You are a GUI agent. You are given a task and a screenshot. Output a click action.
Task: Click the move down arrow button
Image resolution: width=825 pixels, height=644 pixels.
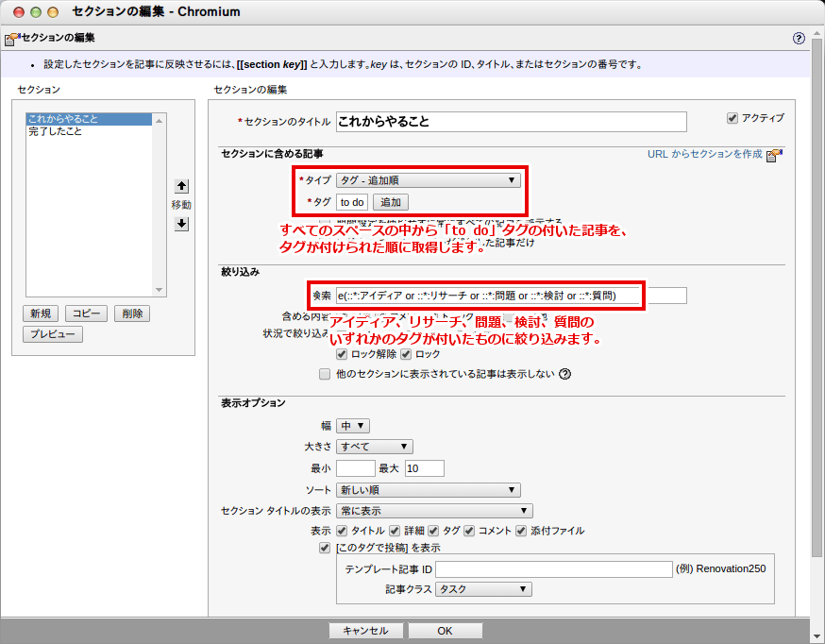point(182,224)
